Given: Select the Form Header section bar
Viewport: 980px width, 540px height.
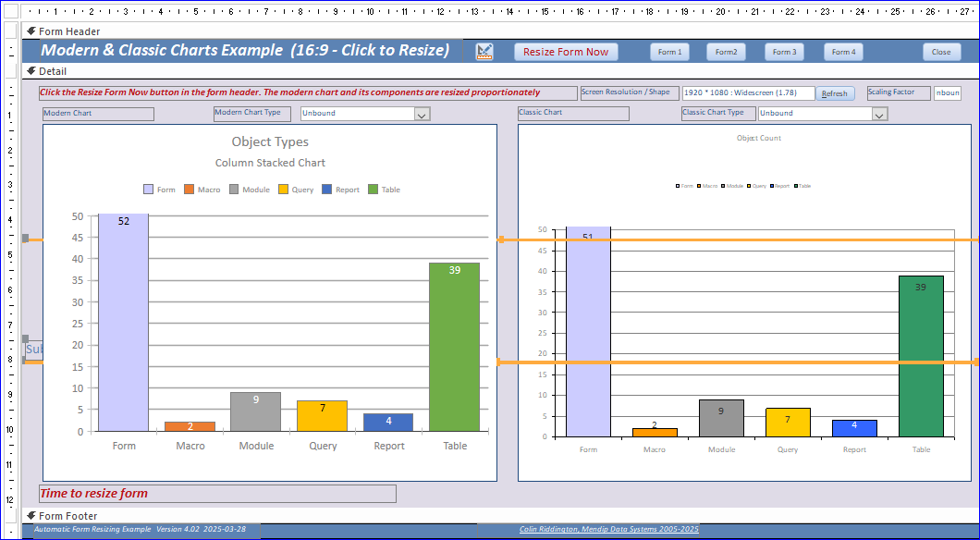Looking at the screenshot, I should coord(500,31).
